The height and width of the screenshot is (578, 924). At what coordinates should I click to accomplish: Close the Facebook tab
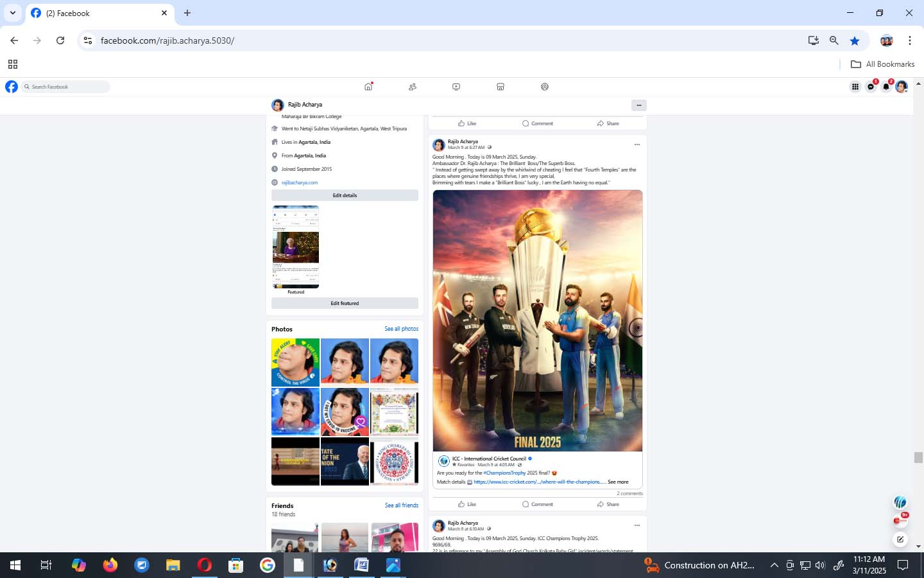pyautogui.click(x=164, y=13)
